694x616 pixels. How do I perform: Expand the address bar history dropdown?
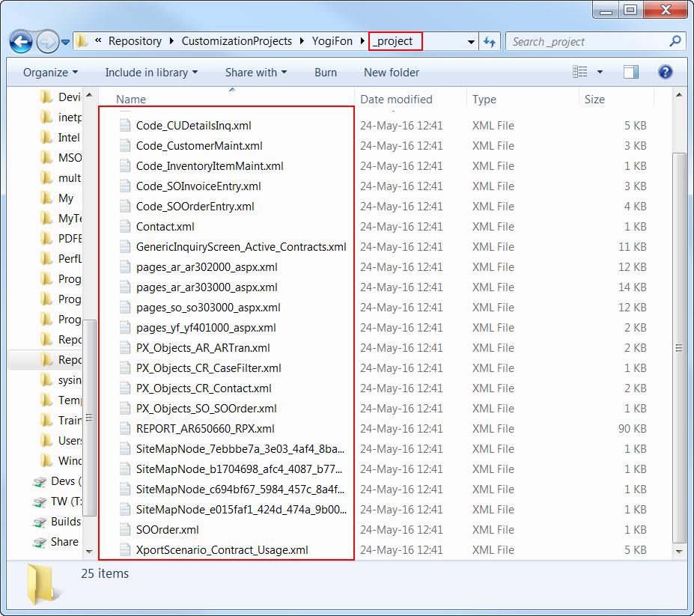pos(471,42)
